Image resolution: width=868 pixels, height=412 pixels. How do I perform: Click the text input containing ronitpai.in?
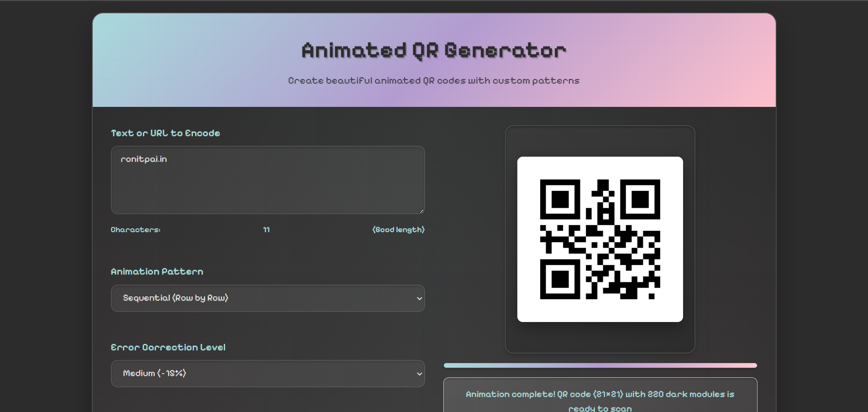click(268, 180)
